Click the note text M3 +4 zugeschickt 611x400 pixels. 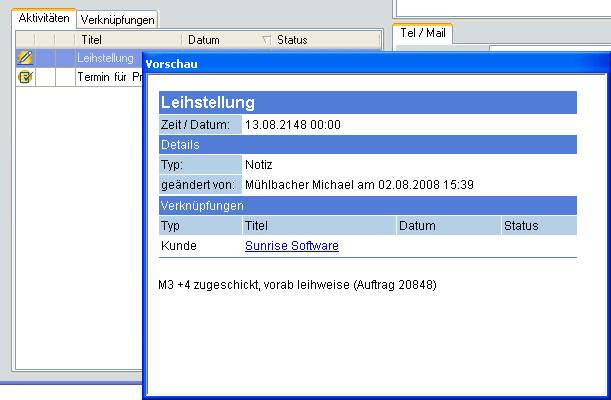click(x=297, y=285)
